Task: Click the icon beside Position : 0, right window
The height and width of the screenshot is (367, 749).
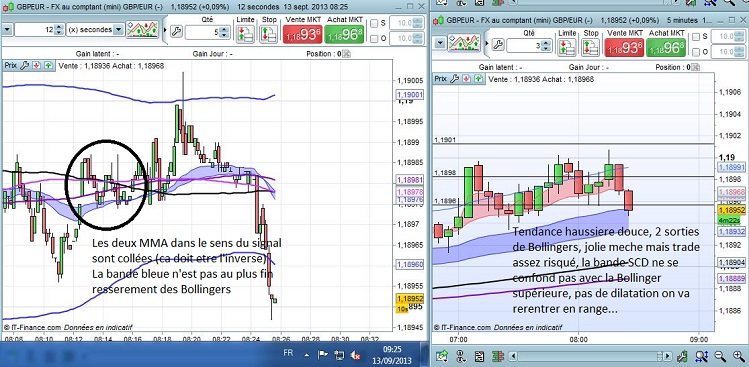Action: pos(695,67)
